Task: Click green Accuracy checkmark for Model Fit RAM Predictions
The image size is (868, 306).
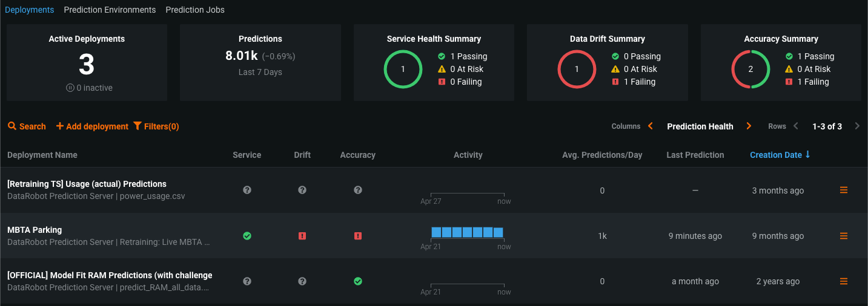Action: pyautogui.click(x=358, y=281)
